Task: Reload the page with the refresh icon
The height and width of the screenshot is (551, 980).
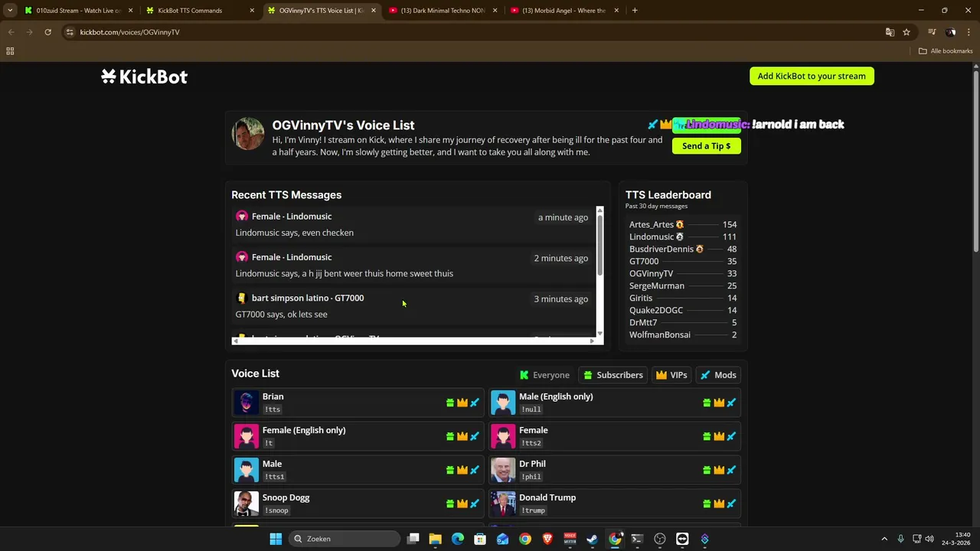Action: pyautogui.click(x=47, y=32)
